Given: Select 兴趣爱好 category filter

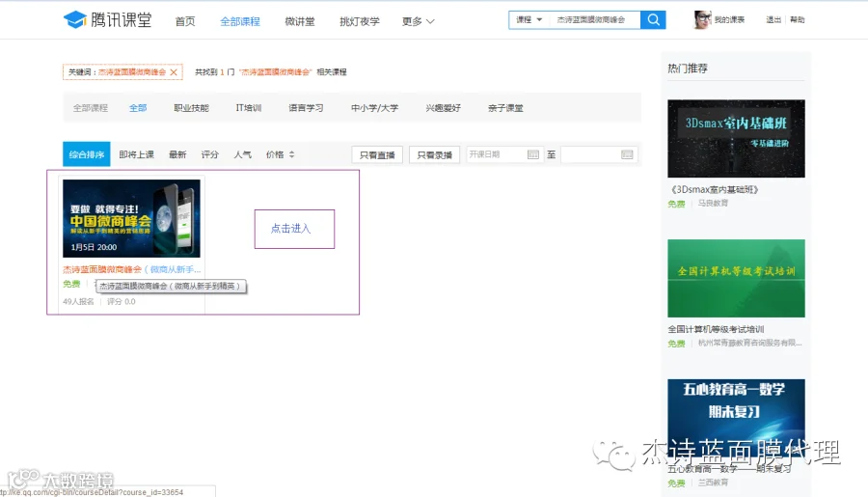Looking at the screenshot, I should tap(443, 108).
